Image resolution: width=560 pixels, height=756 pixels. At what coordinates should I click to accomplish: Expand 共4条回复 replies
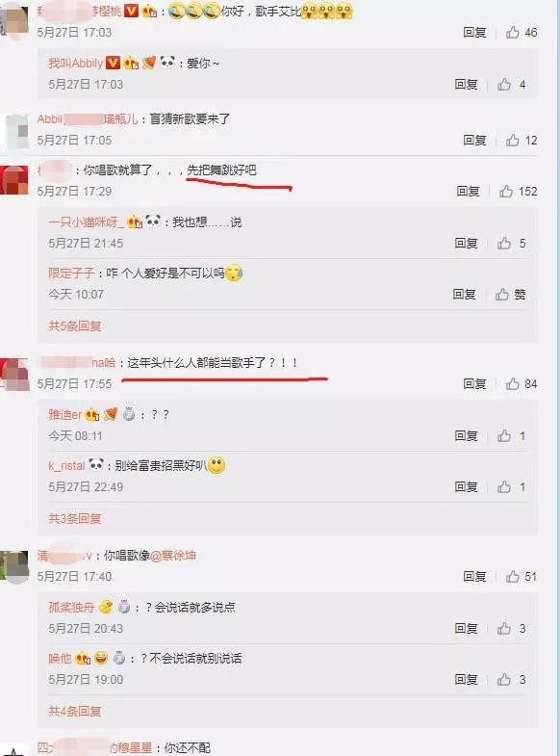[75, 711]
